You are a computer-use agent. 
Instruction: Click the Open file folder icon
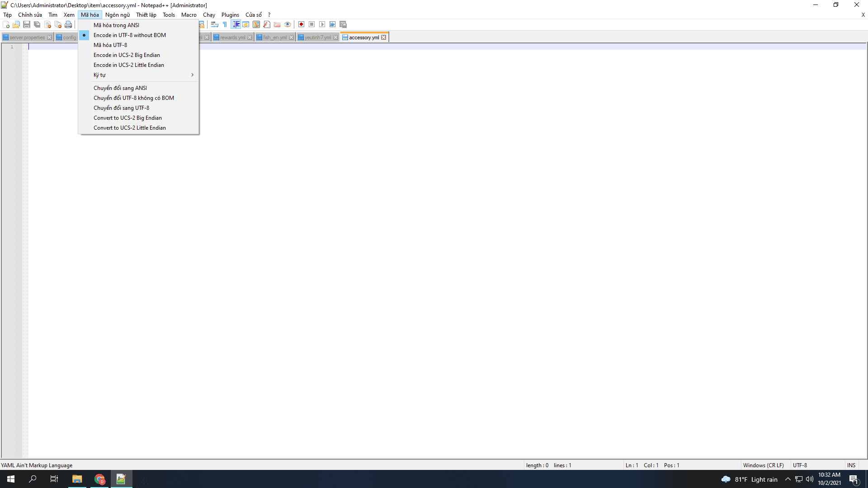pos(16,24)
